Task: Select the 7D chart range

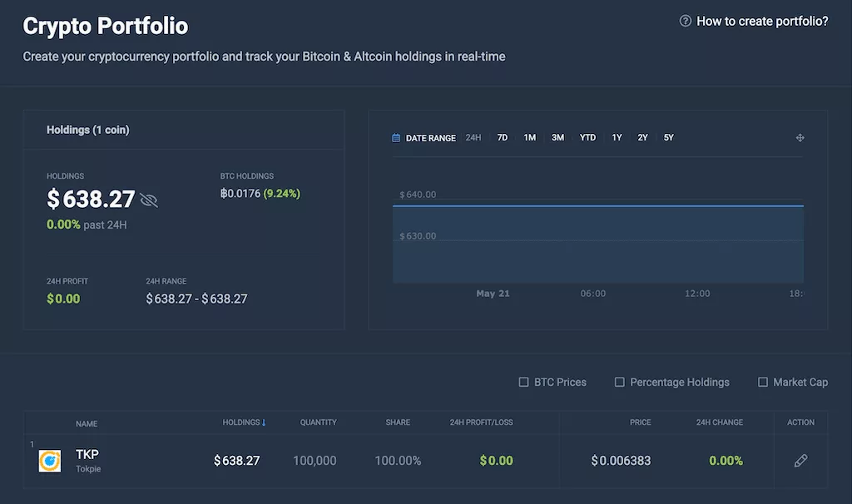Action: [502, 137]
